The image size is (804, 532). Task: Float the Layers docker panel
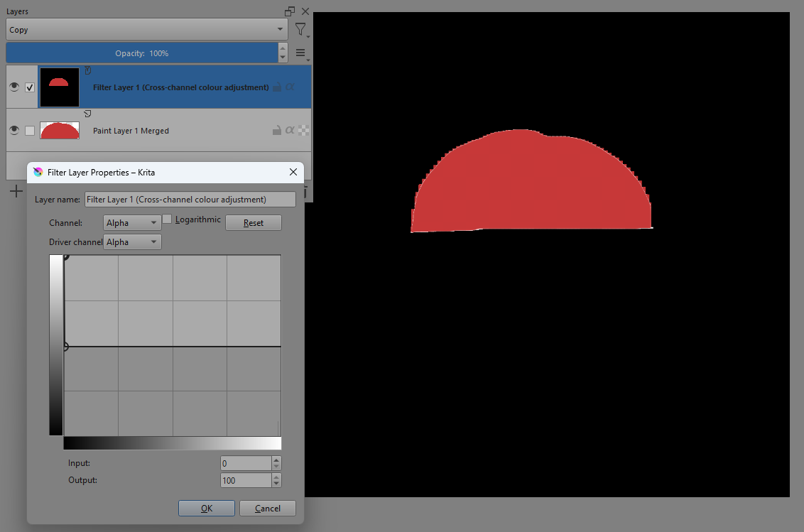tap(289, 11)
